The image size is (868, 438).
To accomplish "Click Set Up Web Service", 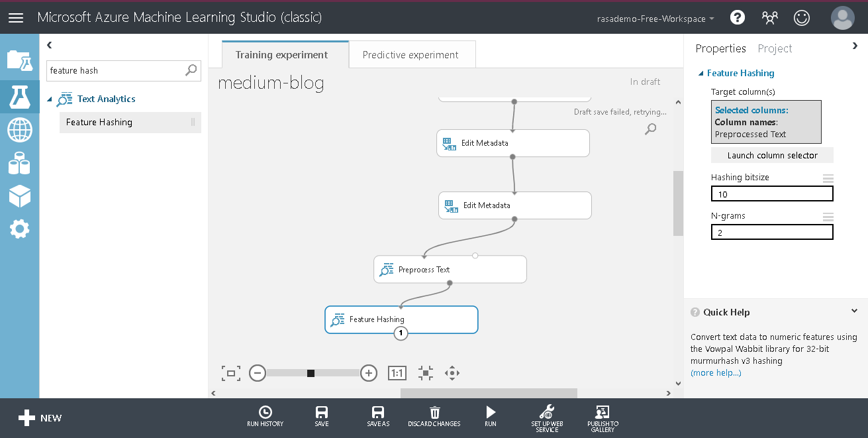I will (547, 418).
